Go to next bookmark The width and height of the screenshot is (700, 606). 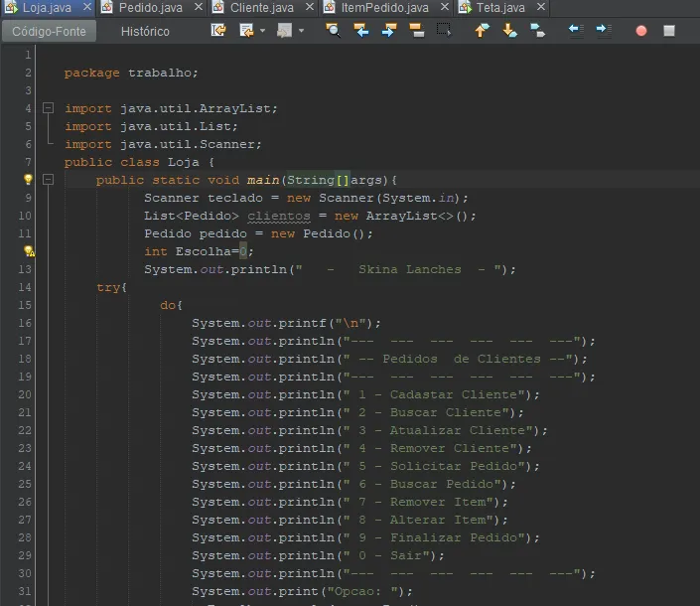coord(509,31)
